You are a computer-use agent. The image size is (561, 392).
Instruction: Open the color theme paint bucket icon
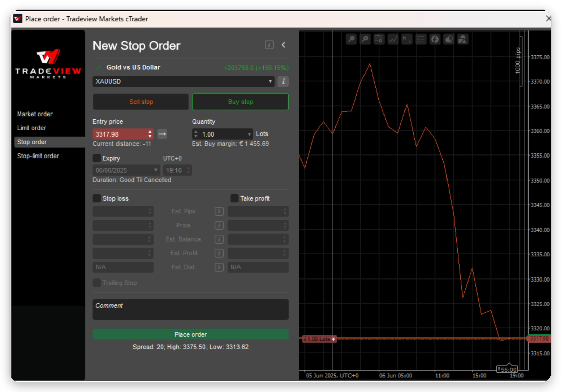click(x=449, y=39)
